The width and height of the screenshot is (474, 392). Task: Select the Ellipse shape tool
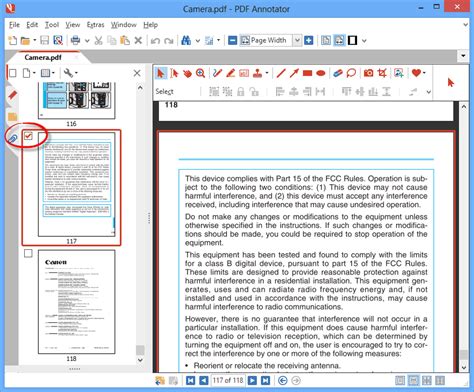coord(321,73)
